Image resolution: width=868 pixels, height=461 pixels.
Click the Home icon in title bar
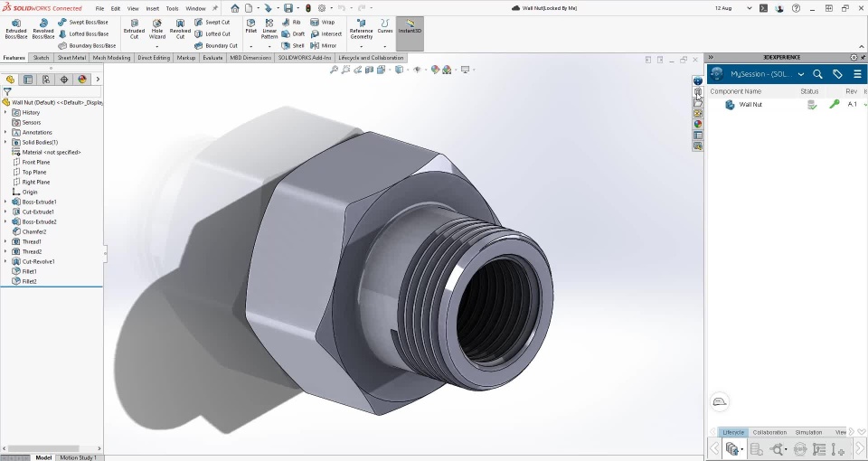pos(235,8)
